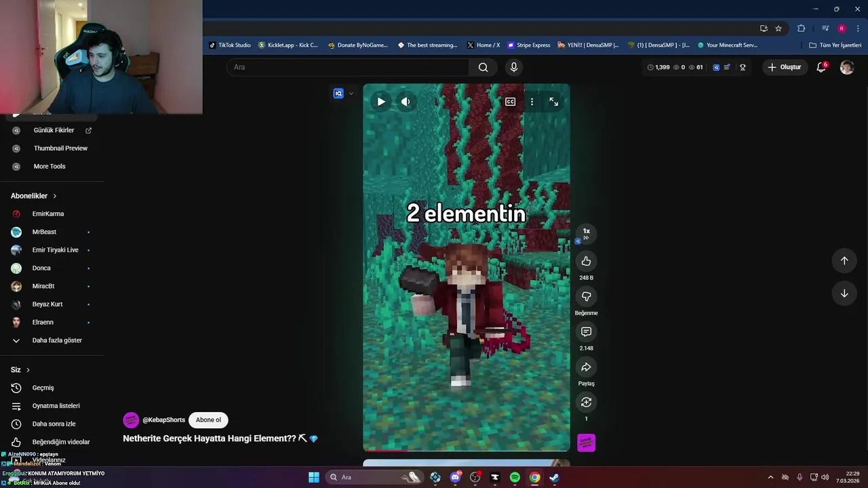The width and height of the screenshot is (868, 488).
Task: Open the pink sound source thumbnail
Action: [x=586, y=443]
